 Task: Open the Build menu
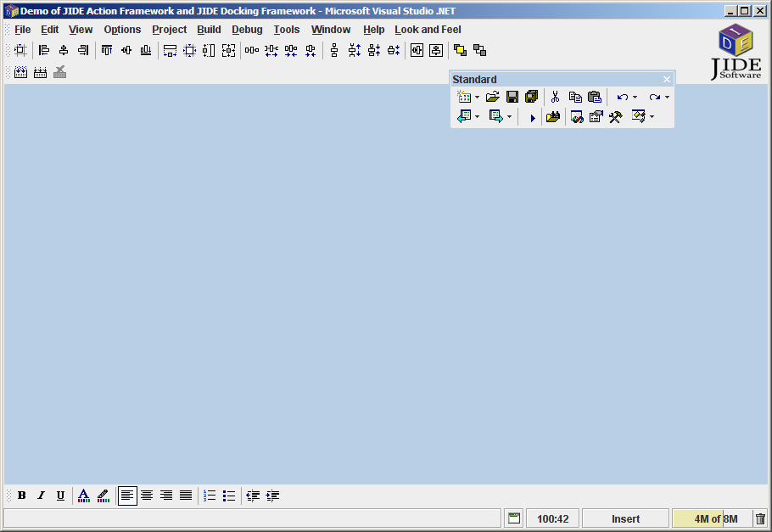tap(209, 30)
